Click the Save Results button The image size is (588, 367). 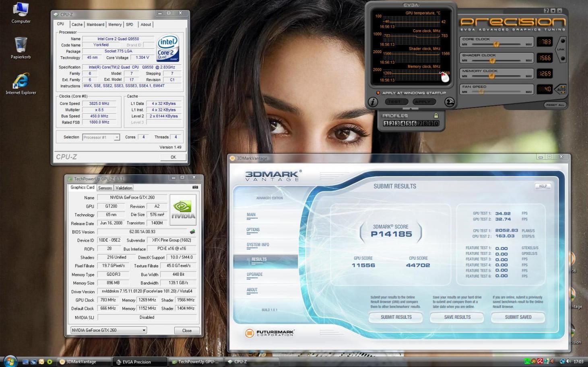click(x=457, y=317)
